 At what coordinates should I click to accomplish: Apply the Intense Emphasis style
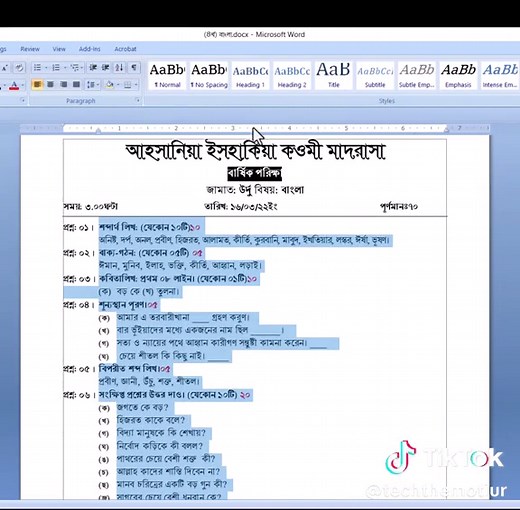(x=500, y=76)
